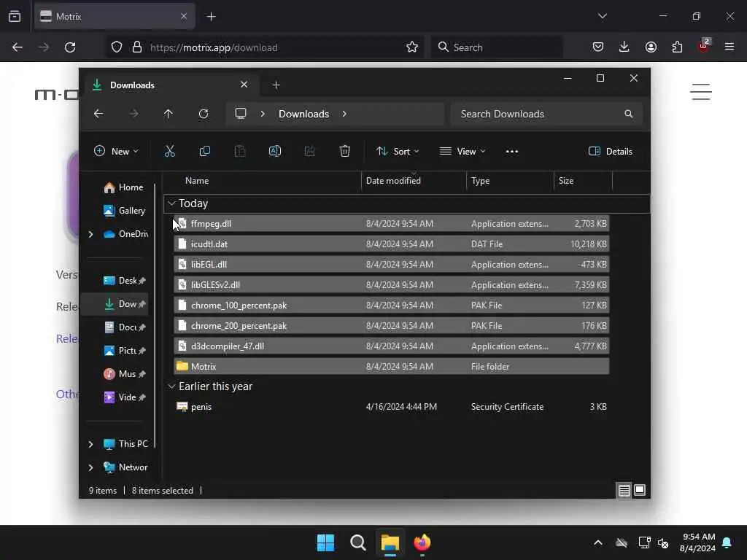The width and height of the screenshot is (747, 560).
Task: Open the Firefox downloads panel icon
Action: pos(624,47)
